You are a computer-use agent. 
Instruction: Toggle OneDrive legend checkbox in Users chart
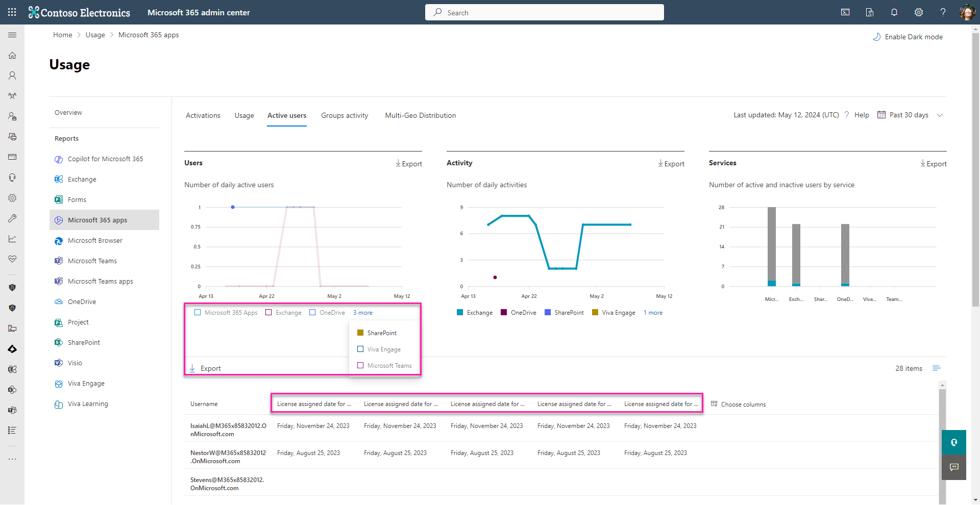(x=312, y=313)
